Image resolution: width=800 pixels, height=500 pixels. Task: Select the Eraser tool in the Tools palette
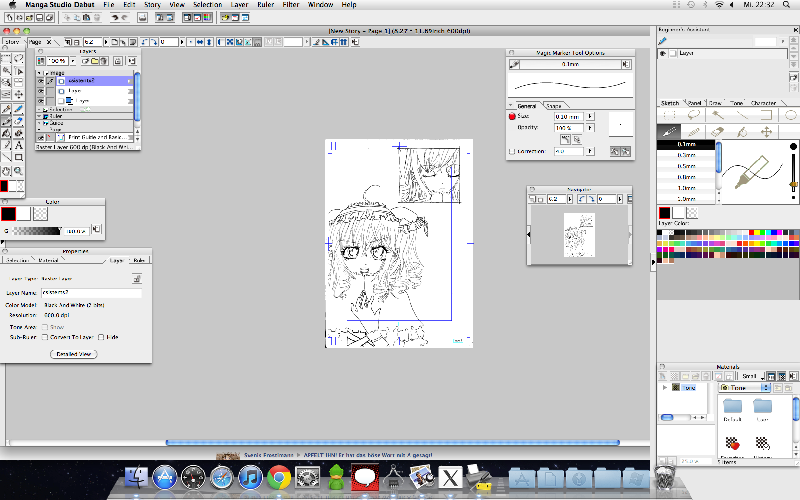[x=18, y=121]
